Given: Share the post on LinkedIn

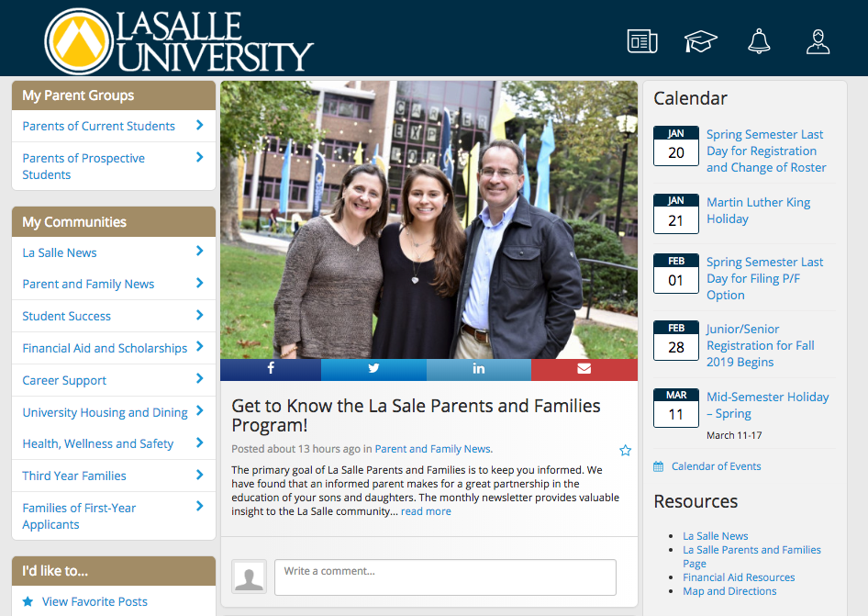Looking at the screenshot, I should 479,369.
